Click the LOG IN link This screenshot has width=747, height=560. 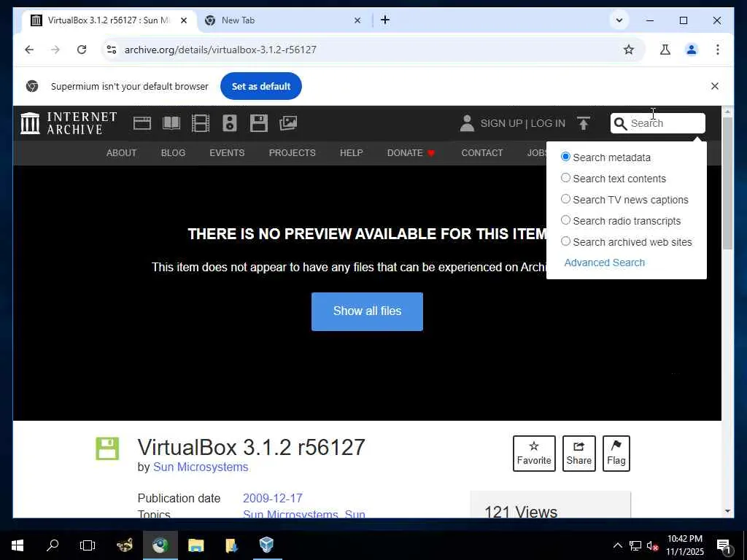coord(548,123)
